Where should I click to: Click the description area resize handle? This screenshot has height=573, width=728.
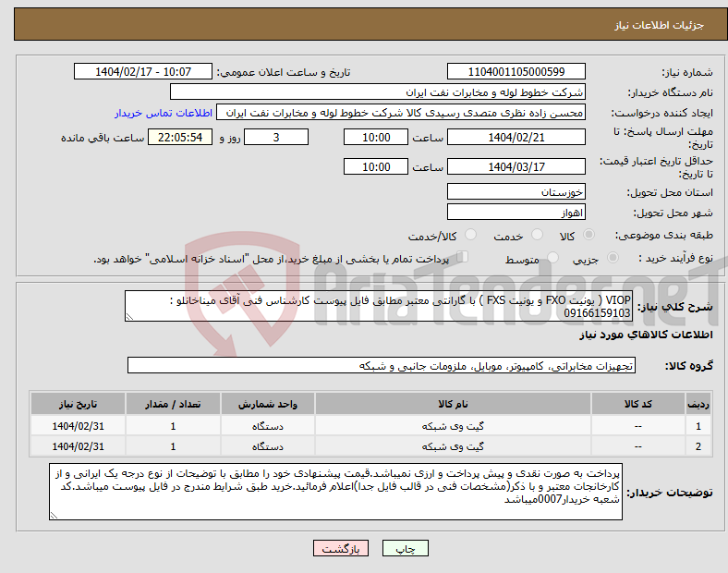[129, 317]
